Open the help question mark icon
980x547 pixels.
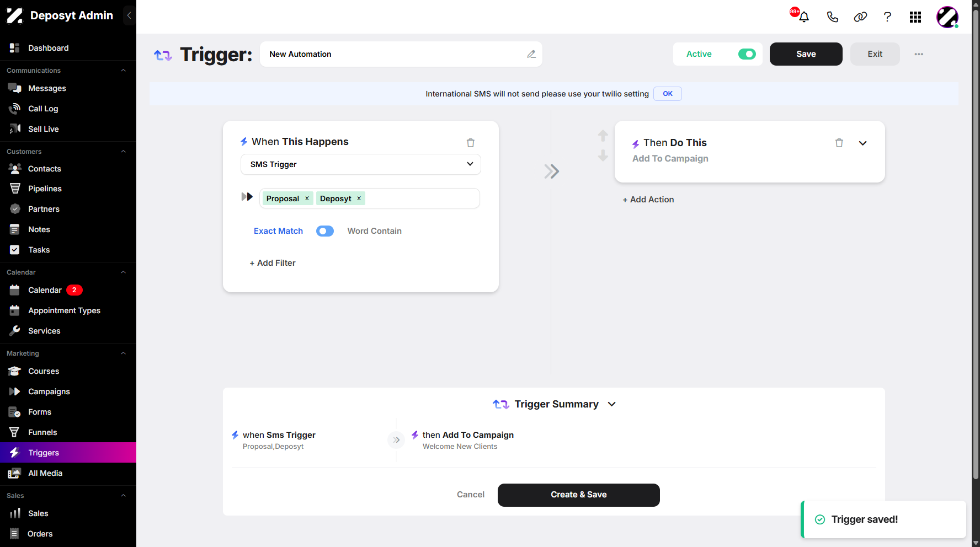[887, 17]
